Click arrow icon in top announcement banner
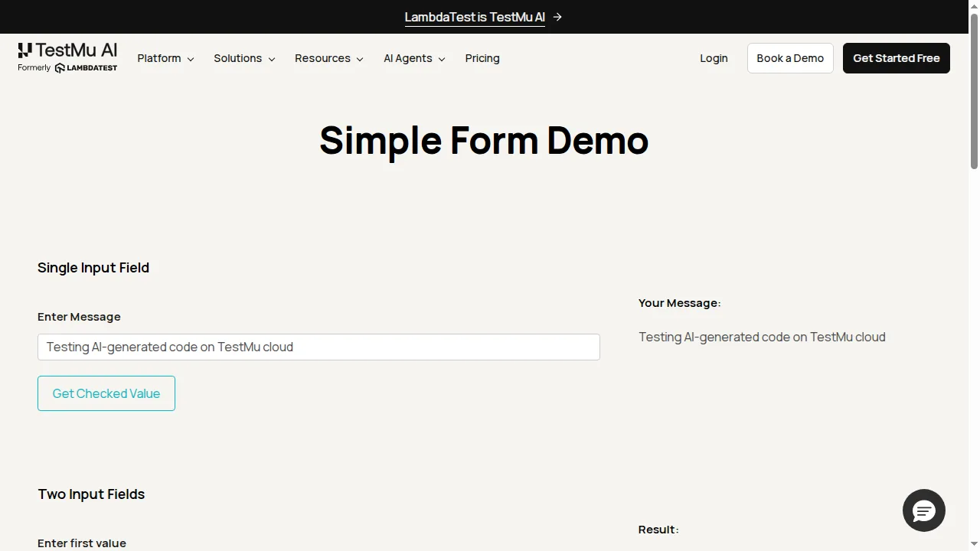The height and width of the screenshot is (551, 980). [557, 17]
